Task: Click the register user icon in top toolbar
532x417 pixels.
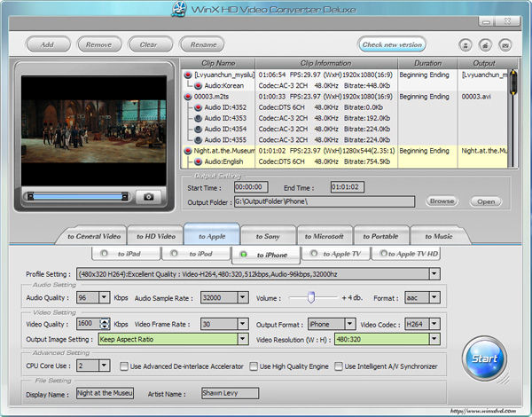Action: coord(465,45)
